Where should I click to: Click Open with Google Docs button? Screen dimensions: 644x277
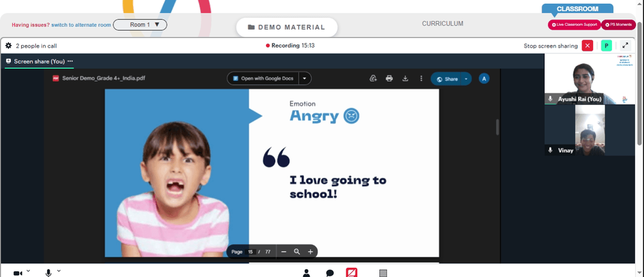coord(263,79)
